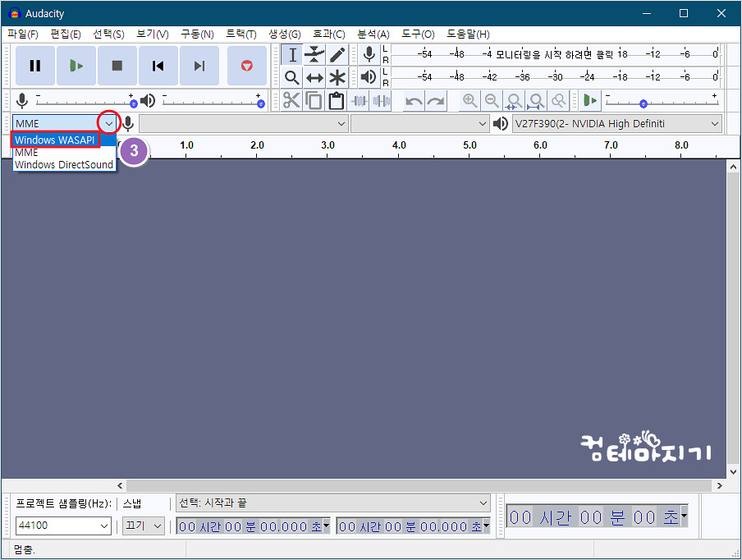Click the Cut scissors icon
Viewport: 742px width, 560px height.
point(291,100)
